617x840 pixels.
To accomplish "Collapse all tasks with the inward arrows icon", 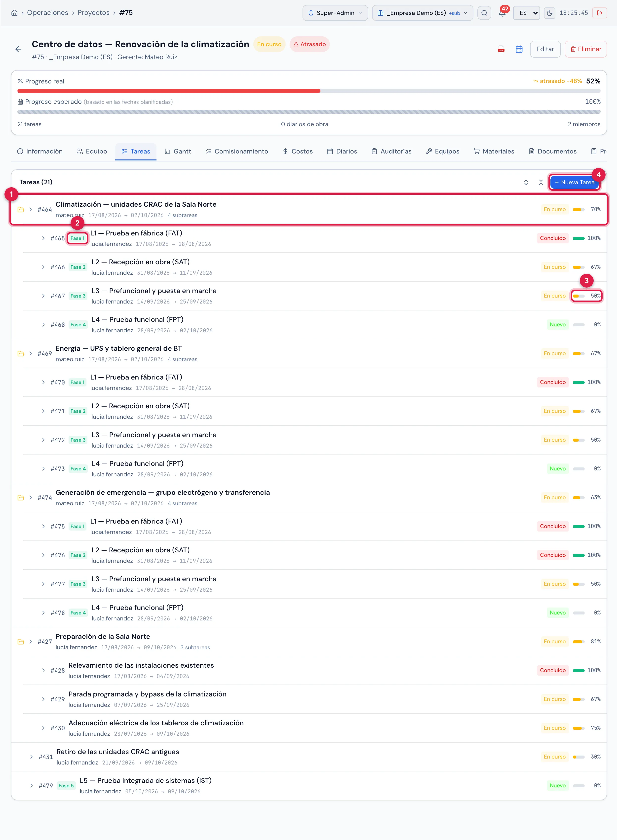I will click(x=541, y=182).
